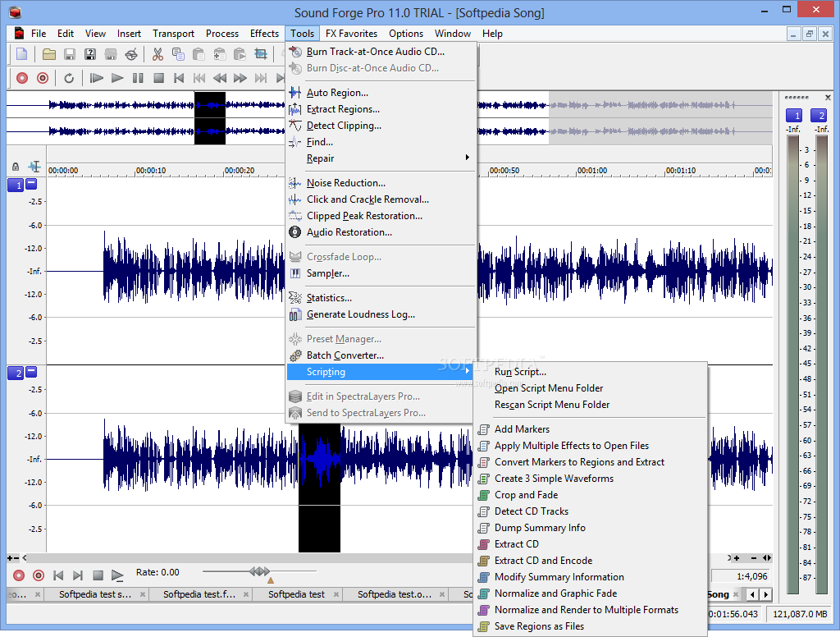Open the Statistics dialog entry

(x=381, y=298)
